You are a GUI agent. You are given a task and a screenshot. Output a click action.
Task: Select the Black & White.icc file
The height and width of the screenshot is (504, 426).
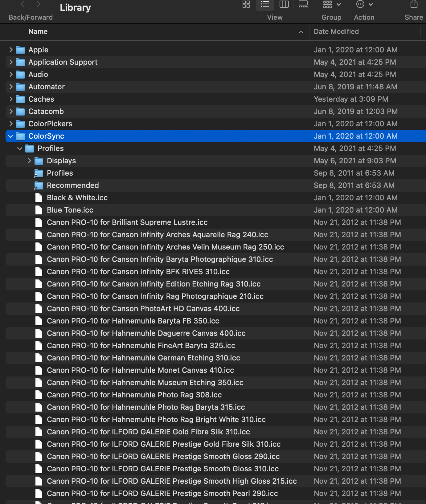coord(77,198)
